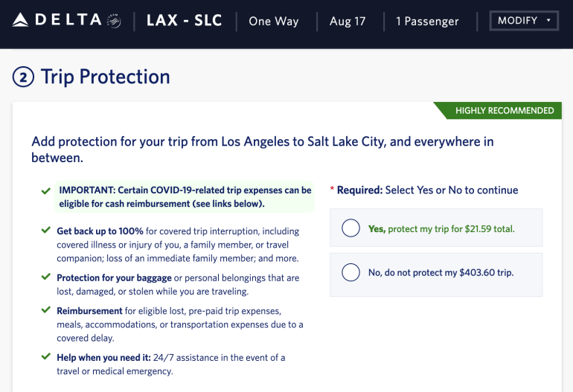573x392 pixels.
Task: Select Yes, protect my trip radio button
Action: pos(350,228)
